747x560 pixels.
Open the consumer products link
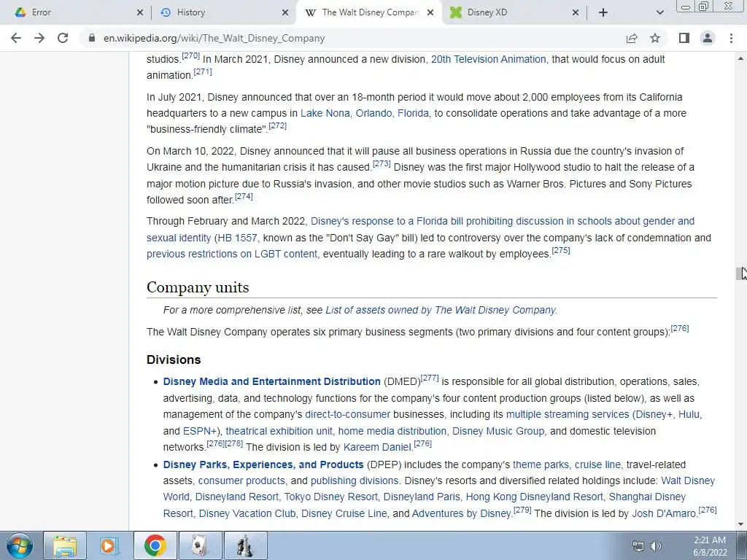click(241, 481)
